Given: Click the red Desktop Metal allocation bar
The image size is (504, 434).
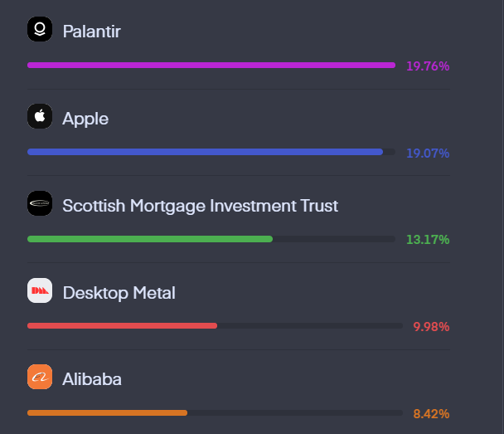Looking at the screenshot, I should (x=122, y=326).
